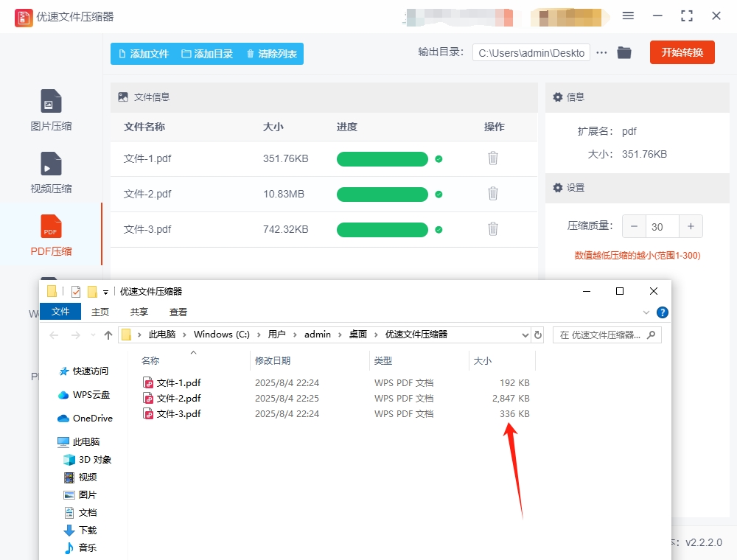Select the PDF压缩 sidebar tool
The image size is (737, 560).
[51, 235]
